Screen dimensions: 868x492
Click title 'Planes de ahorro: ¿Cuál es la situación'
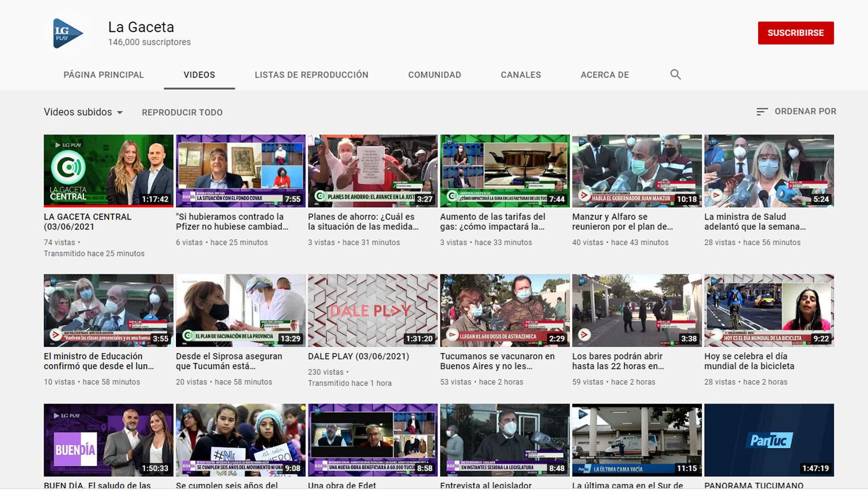tap(363, 222)
